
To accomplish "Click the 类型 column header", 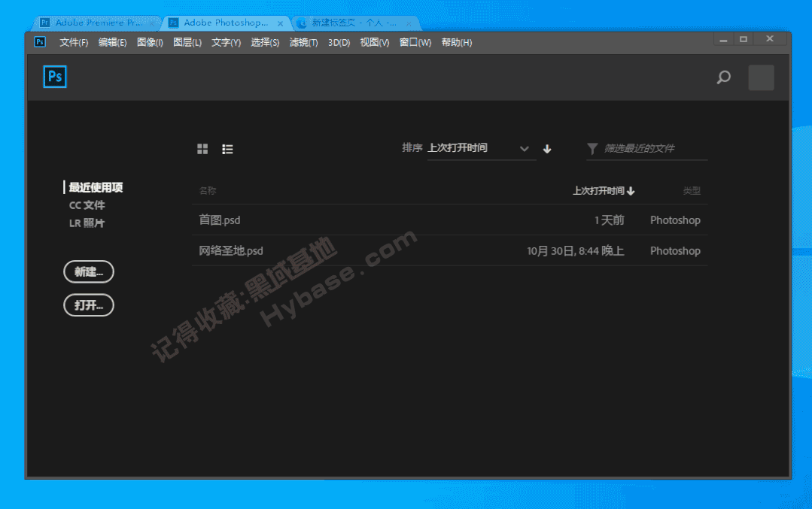I will tap(692, 191).
